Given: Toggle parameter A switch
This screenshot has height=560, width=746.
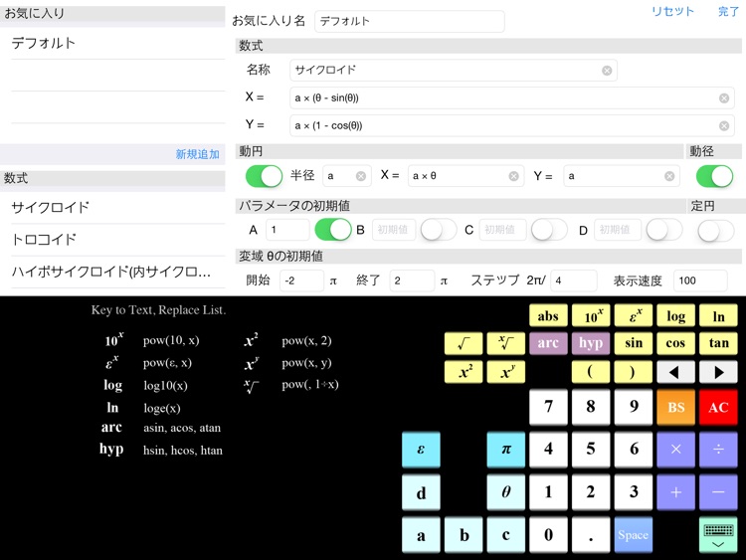Looking at the screenshot, I should [333, 230].
